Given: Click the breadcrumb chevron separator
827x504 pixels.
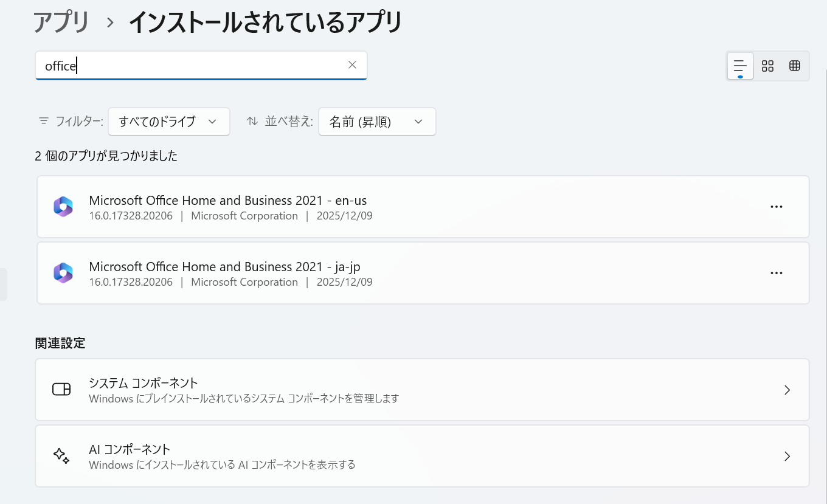Looking at the screenshot, I should [110, 23].
